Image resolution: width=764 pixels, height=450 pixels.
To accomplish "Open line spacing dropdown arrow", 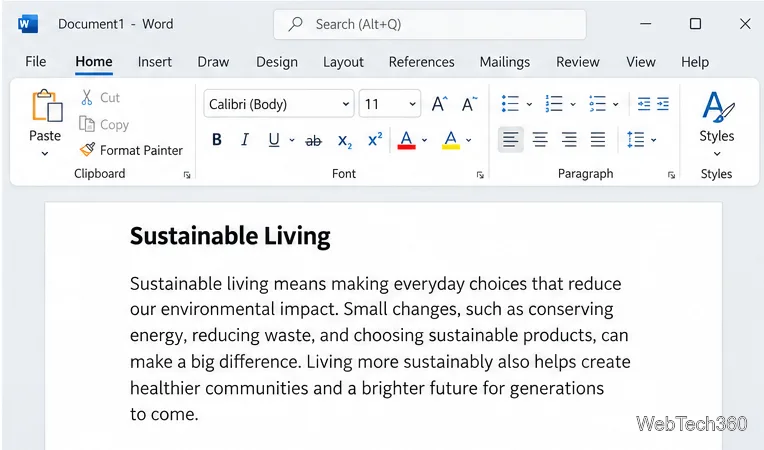I will coord(653,140).
